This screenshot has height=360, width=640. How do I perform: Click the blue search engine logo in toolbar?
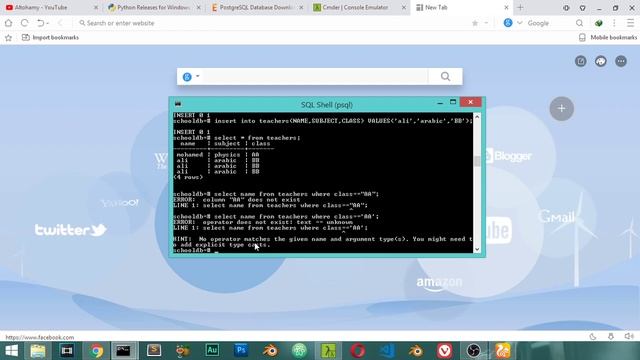[508, 23]
